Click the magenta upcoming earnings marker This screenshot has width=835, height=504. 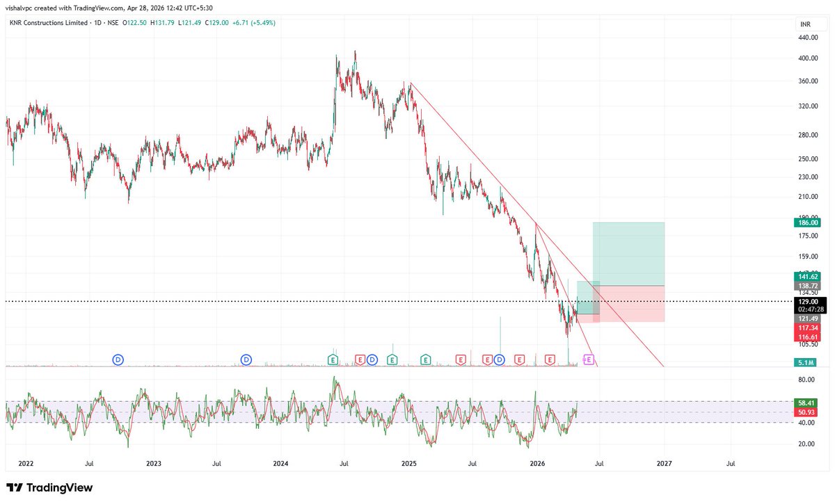click(589, 359)
